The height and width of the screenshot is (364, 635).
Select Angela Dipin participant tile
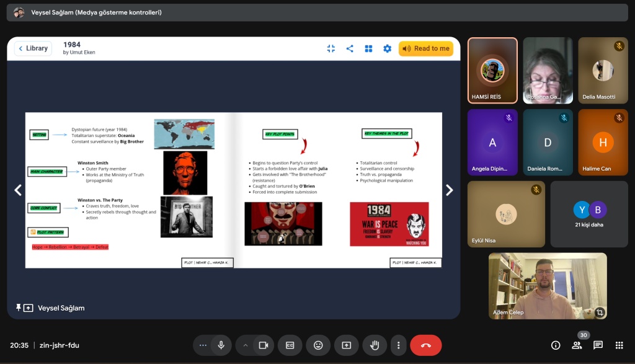pyautogui.click(x=492, y=142)
